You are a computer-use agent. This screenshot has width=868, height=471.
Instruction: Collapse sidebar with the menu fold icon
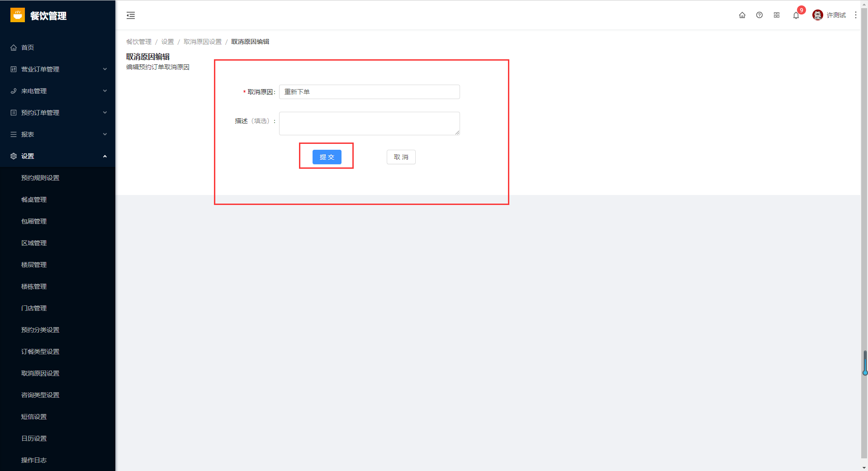coord(131,15)
